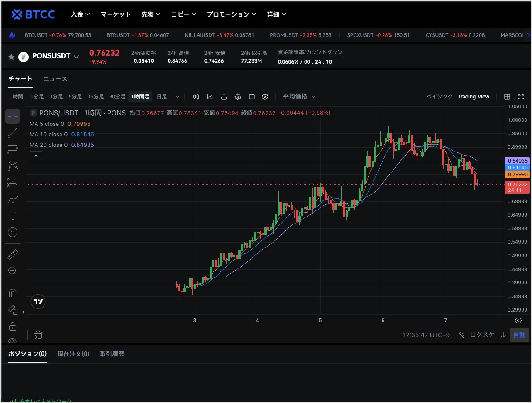This screenshot has width=532, height=403.
Task: Switch to Trading View chart mode
Action: [474, 97]
